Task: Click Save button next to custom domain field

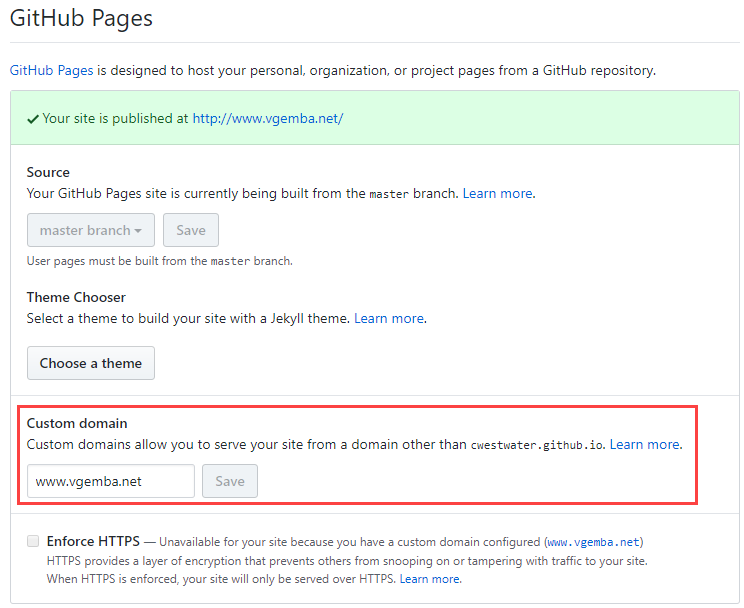Action: [230, 481]
